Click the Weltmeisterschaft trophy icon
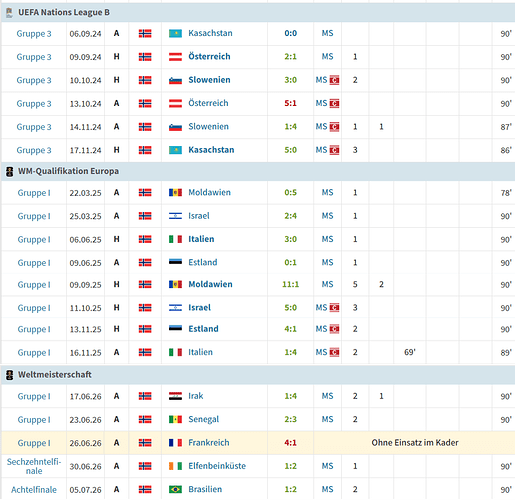515x500 pixels. click(9, 375)
